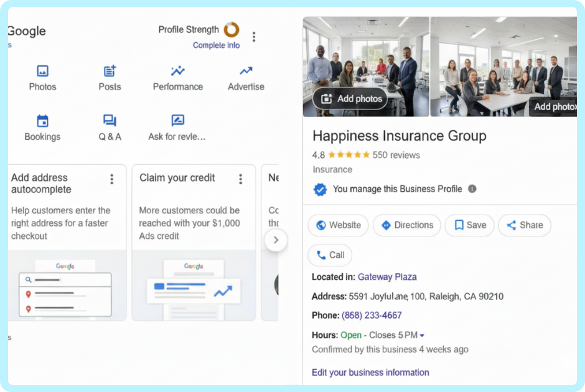Click the Profile Strength ring indicator

point(232,29)
